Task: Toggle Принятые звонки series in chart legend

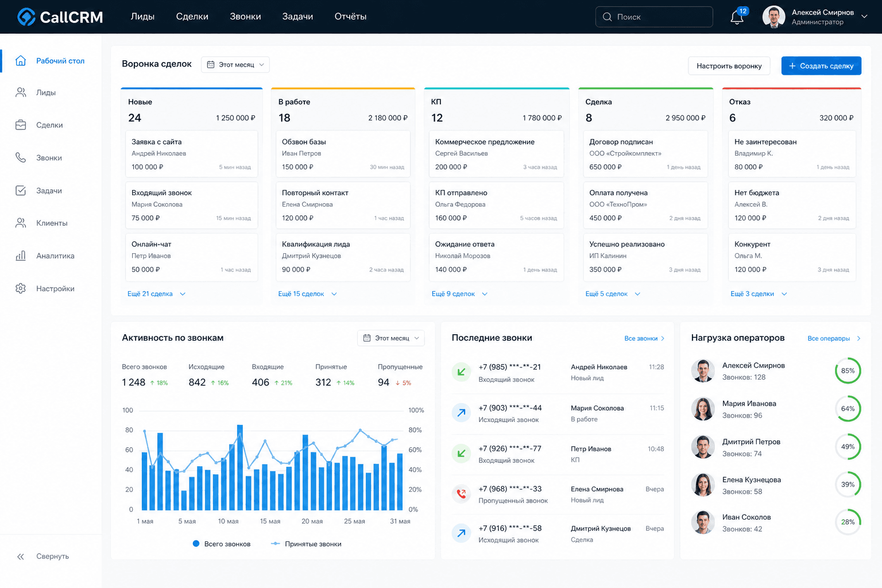Action: 306,544
